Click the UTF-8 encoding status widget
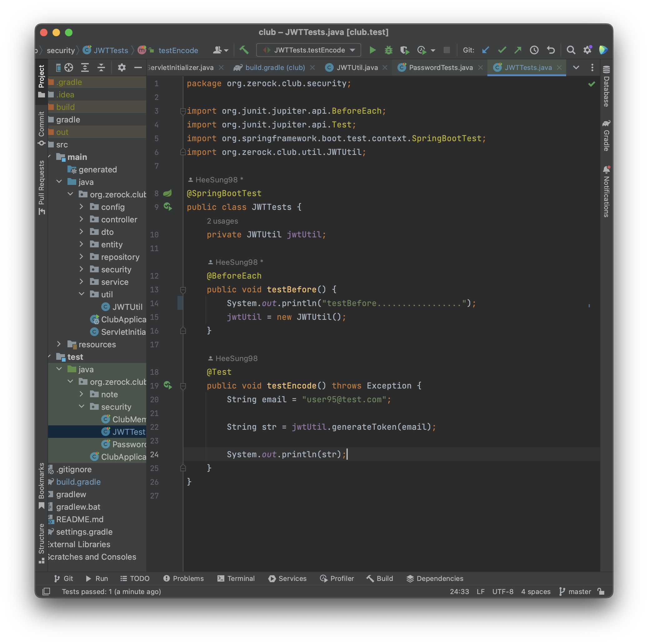This screenshot has width=648, height=644. tap(502, 592)
